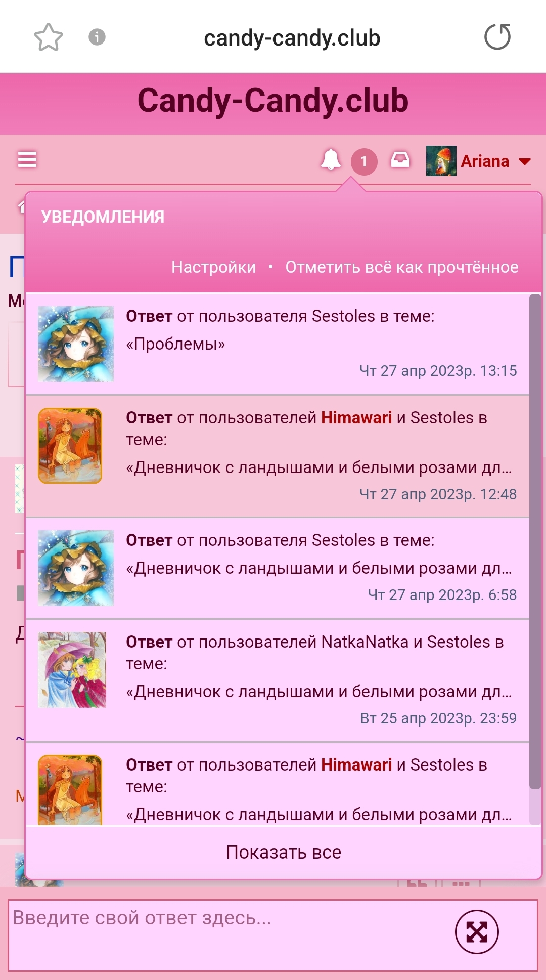Viewport: 546px width, 980px height.
Task: Click the notifications bell icon
Action: pyautogui.click(x=331, y=160)
